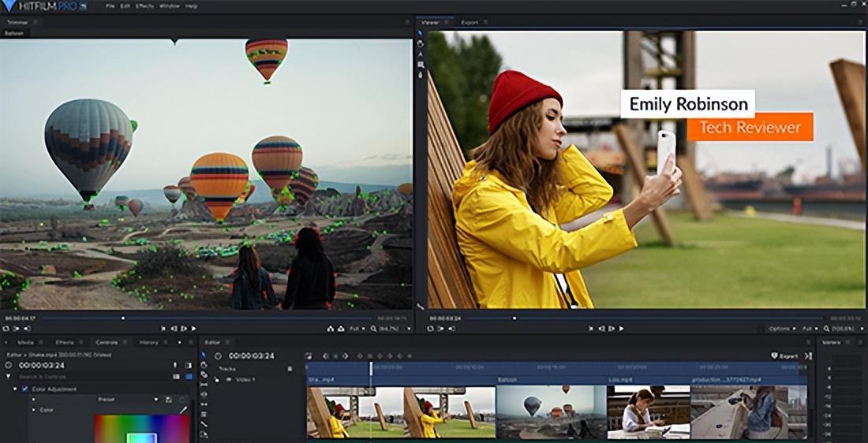868x443 pixels.
Task: Toggle the Video 1 track lock icon
Action: pos(216,379)
